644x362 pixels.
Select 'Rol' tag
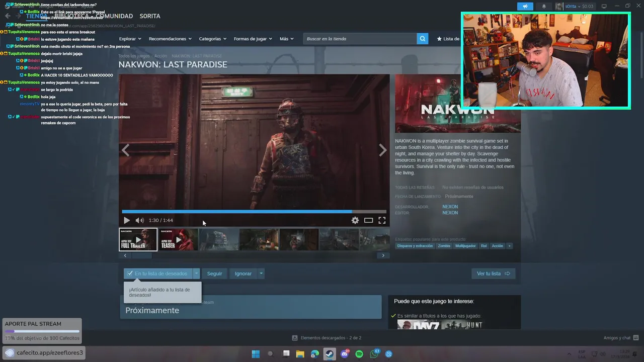coord(484,246)
